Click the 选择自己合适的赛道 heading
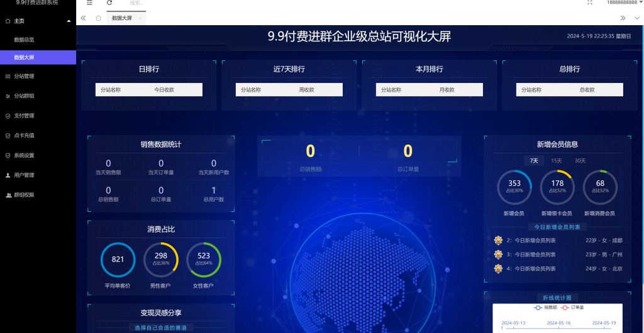Viewport: 644px width, 333px height. pos(161,328)
